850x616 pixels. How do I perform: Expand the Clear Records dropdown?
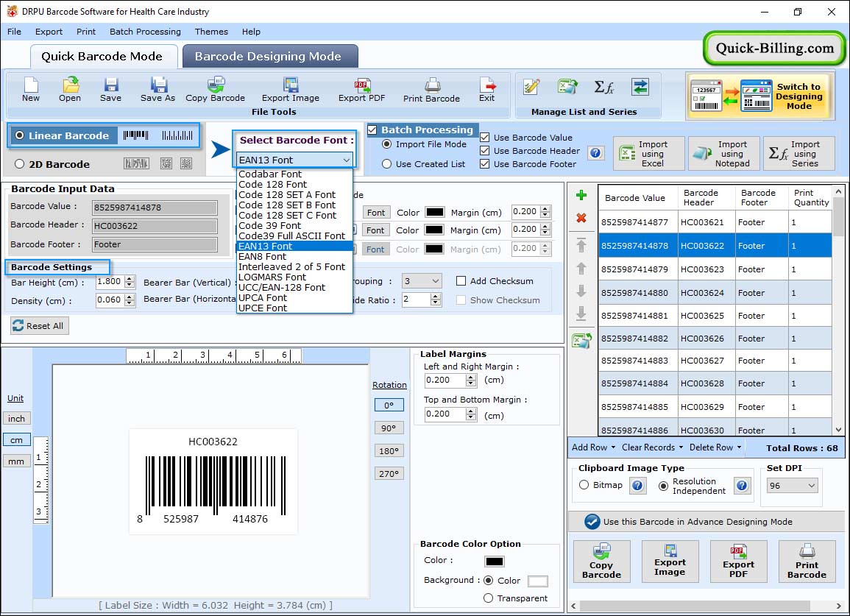[x=652, y=447]
